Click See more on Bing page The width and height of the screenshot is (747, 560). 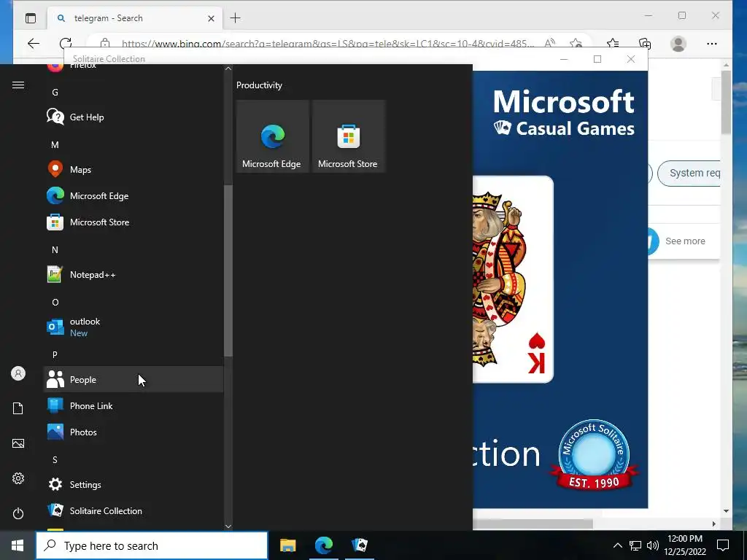click(x=685, y=241)
